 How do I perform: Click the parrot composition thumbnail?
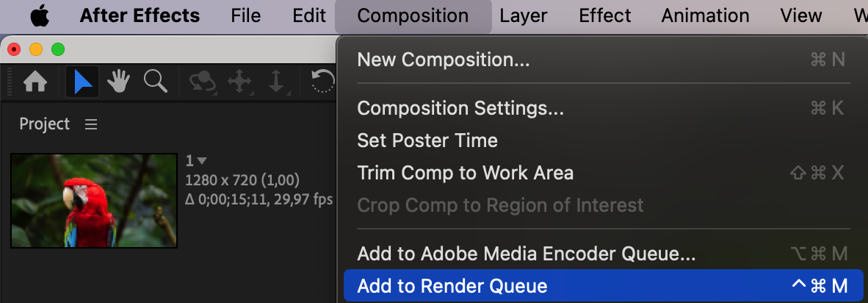click(94, 200)
